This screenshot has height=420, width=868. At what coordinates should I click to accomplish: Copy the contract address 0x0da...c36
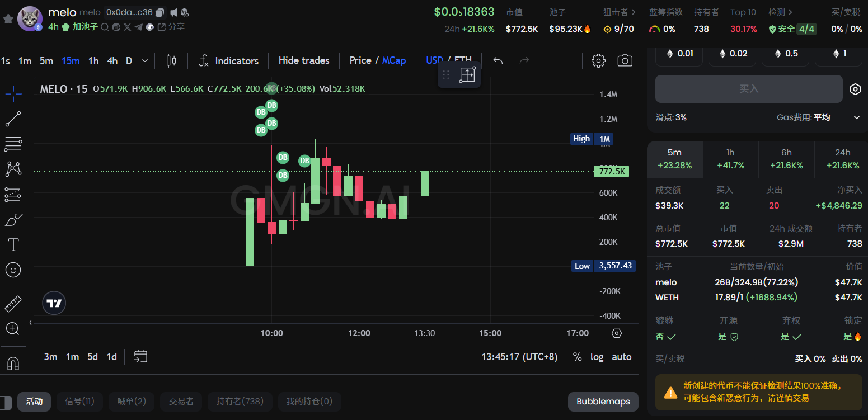pyautogui.click(x=160, y=12)
